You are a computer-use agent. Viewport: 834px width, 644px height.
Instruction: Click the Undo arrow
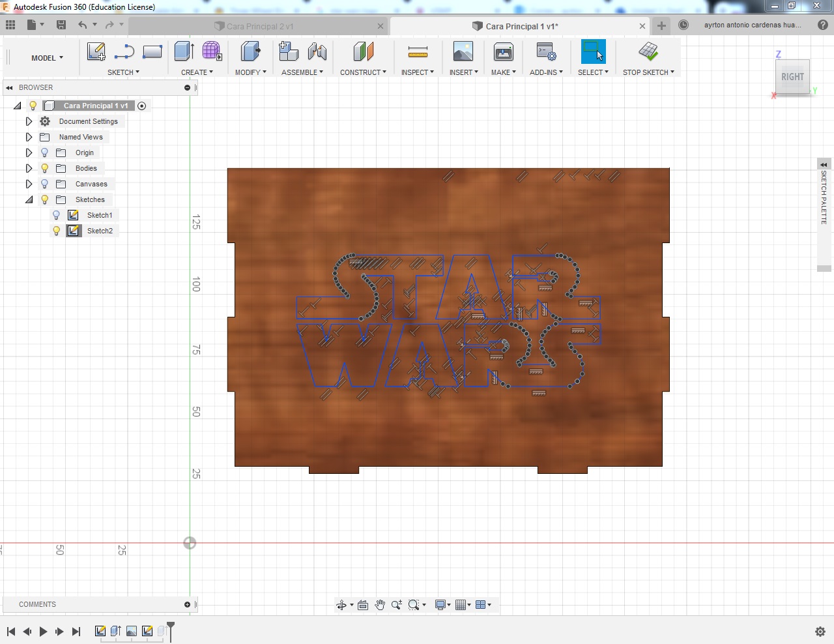pyautogui.click(x=82, y=25)
